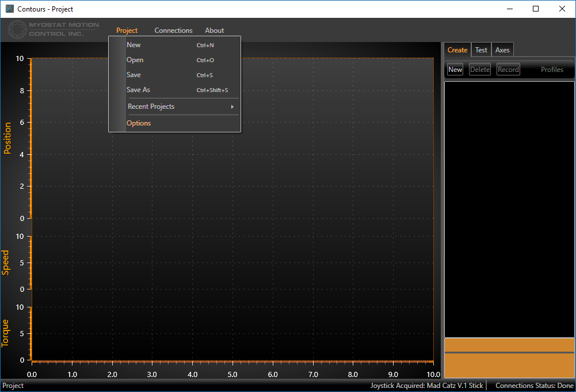Viewport: 576px width, 392px height.
Task: Select the Create tab
Action: (457, 50)
